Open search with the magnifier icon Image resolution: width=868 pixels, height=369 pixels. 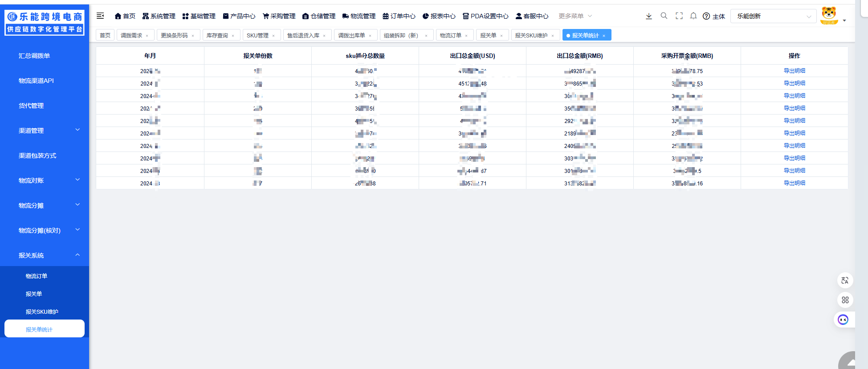pos(664,16)
